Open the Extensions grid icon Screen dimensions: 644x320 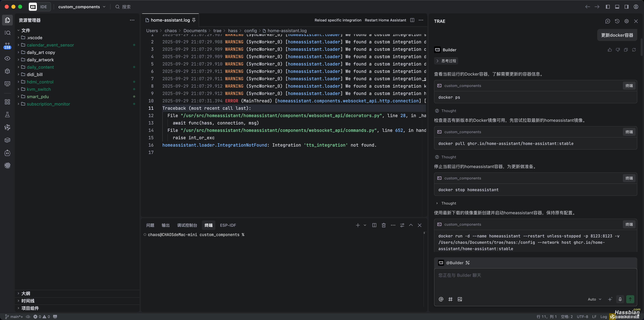(8, 102)
